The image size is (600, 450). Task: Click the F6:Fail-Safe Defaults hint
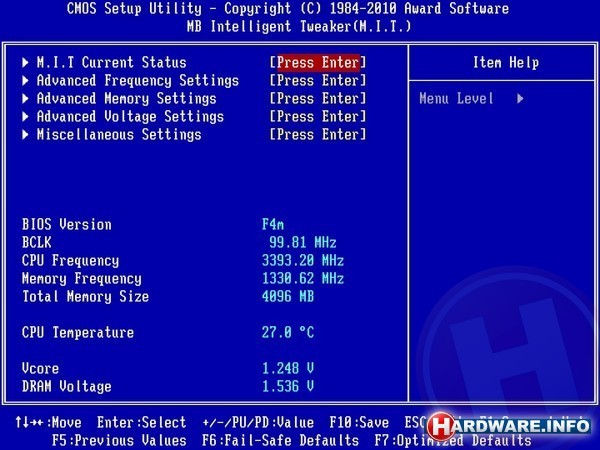click(x=280, y=440)
